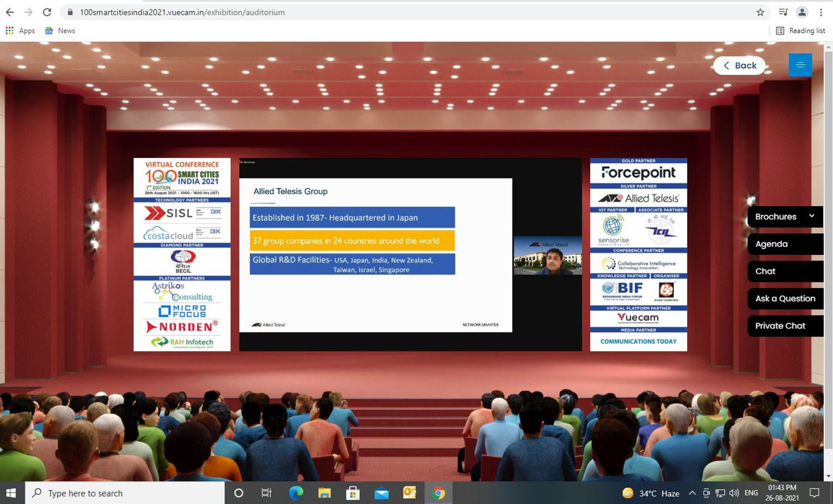Click the Back button in the auditorium
The width and height of the screenshot is (833, 504).
point(739,65)
